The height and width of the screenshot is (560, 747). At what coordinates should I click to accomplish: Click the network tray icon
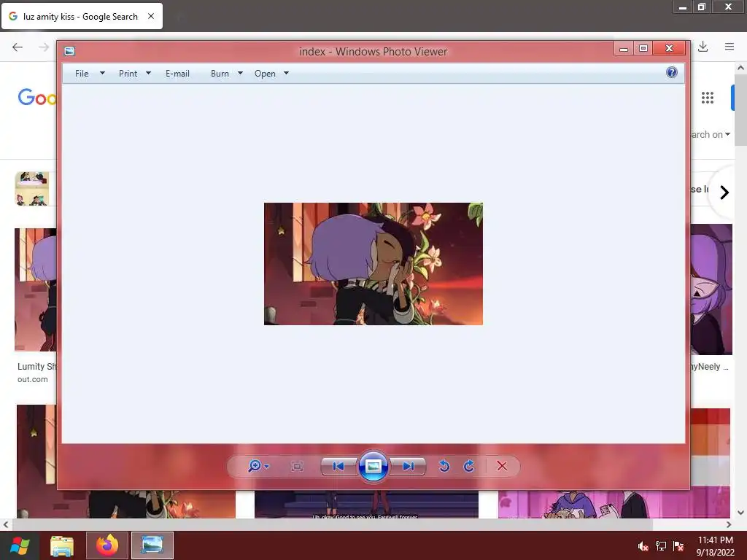pyautogui.click(x=660, y=546)
